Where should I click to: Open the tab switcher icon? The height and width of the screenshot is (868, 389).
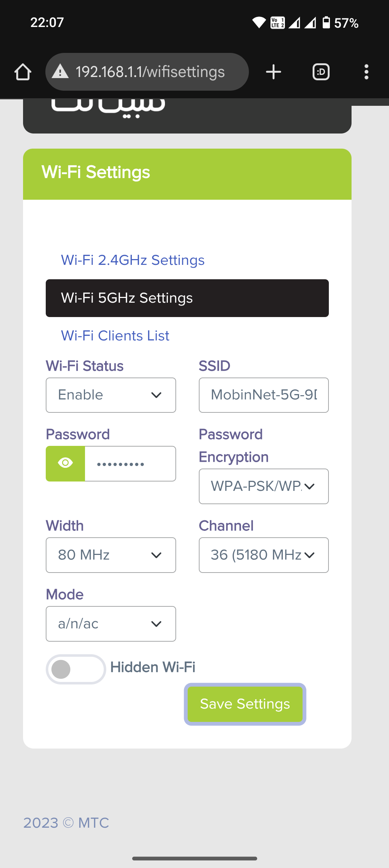(x=321, y=71)
